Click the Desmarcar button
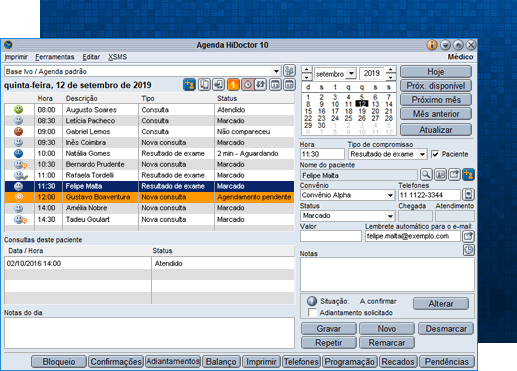Screen dimensions: 517x371 click(446, 329)
